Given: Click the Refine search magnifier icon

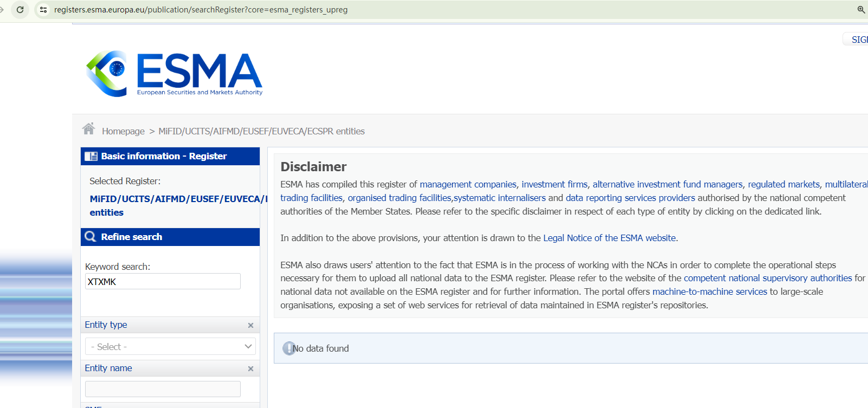Looking at the screenshot, I should tap(91, 237).
